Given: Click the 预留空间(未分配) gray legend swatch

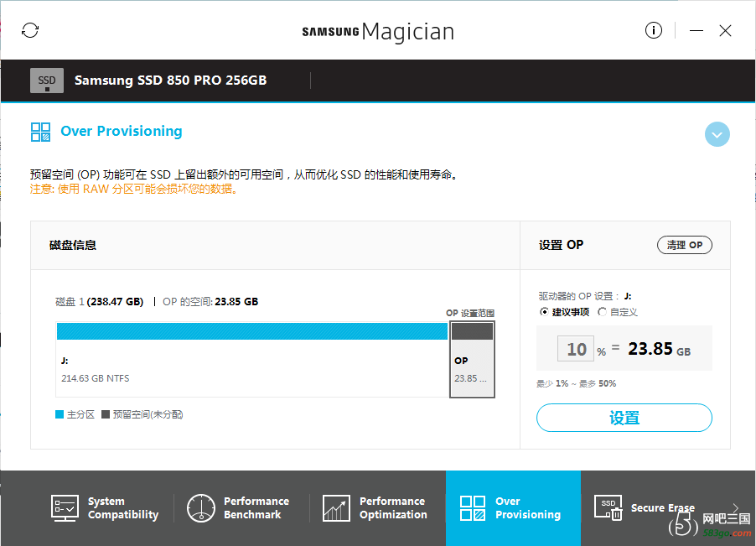Looking at the screenshot, I should tap(106, 414).
